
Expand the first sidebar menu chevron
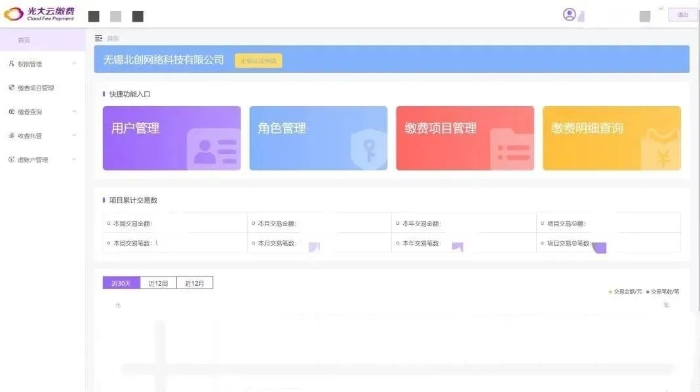click(74, 64)
